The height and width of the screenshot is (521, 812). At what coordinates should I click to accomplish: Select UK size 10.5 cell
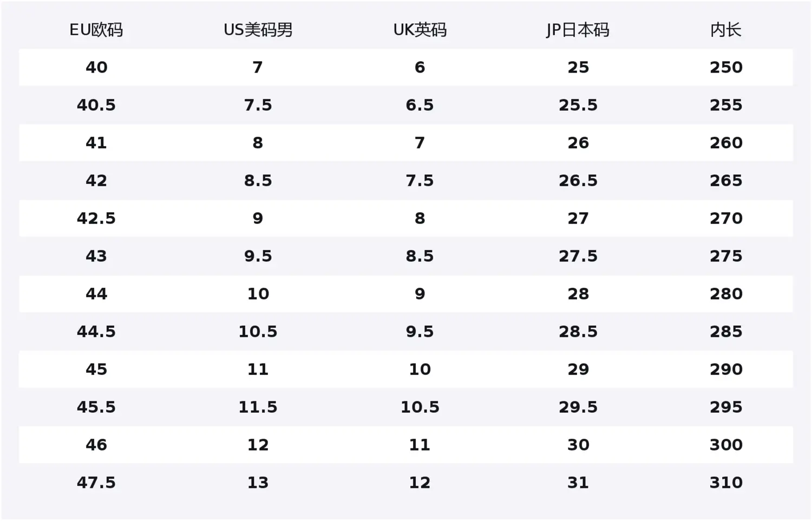tap(420, 407)
